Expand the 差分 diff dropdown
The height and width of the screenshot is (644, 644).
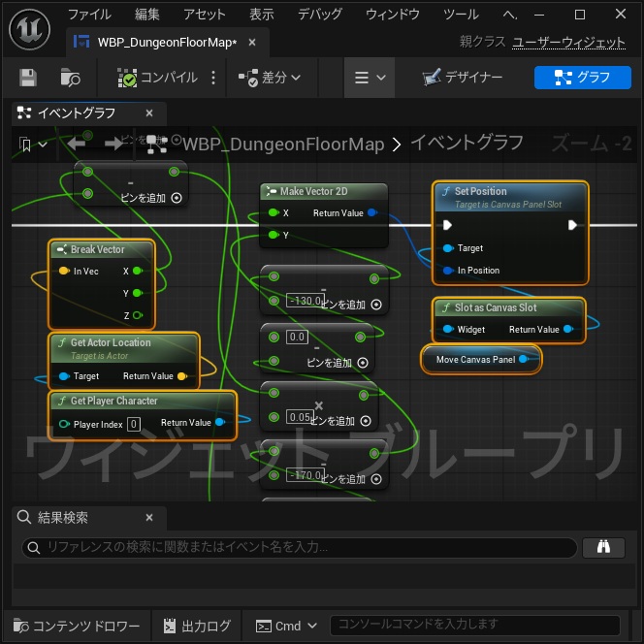[x=270, y=78]
